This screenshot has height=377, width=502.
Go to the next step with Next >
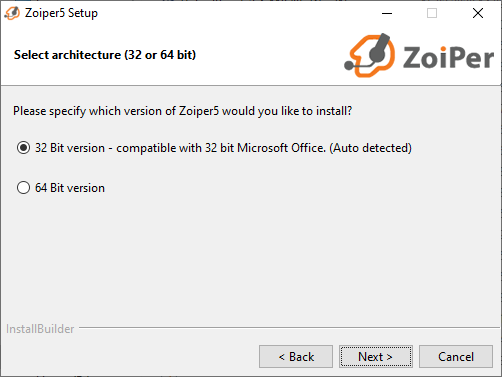click(376, 357)
